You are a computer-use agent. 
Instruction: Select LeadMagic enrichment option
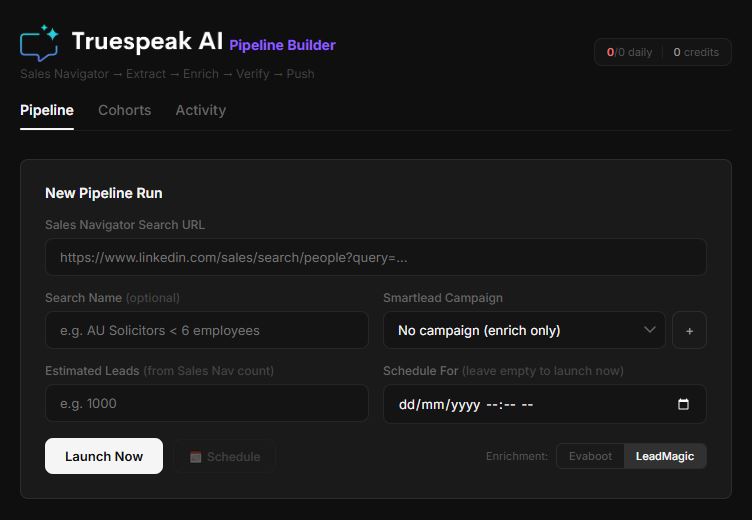[x=665, y=456]
